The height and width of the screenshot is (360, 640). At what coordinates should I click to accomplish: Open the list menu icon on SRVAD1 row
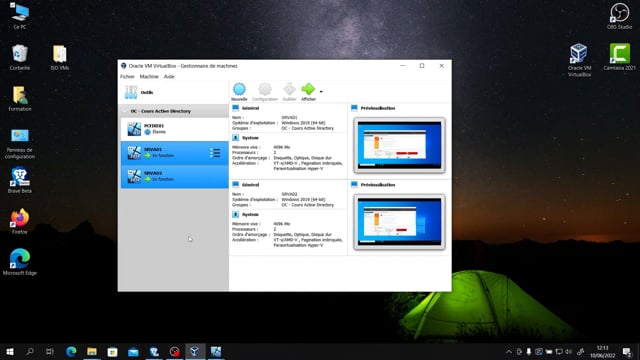click(215, 153)
